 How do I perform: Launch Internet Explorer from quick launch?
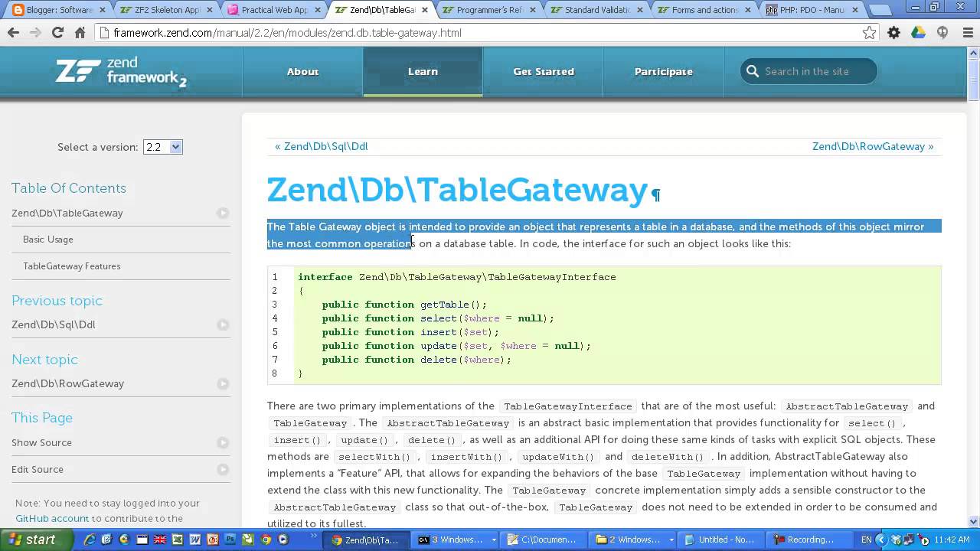90,540
